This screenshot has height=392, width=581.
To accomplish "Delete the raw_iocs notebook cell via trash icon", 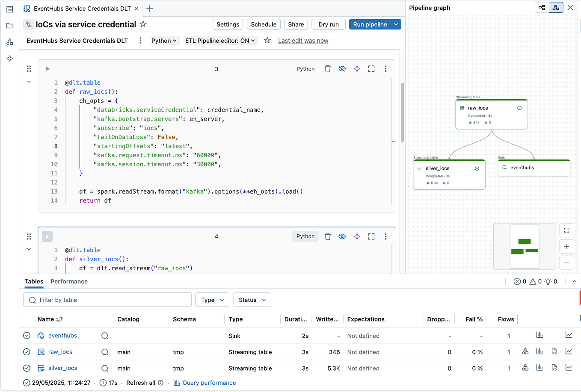I will [328, 68].
